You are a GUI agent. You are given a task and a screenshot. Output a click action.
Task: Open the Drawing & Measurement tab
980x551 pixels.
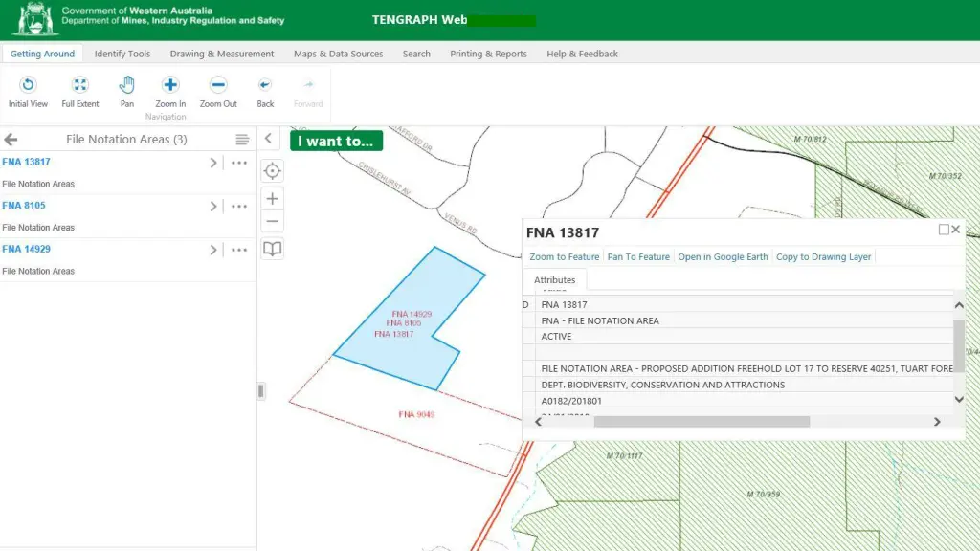222,54
